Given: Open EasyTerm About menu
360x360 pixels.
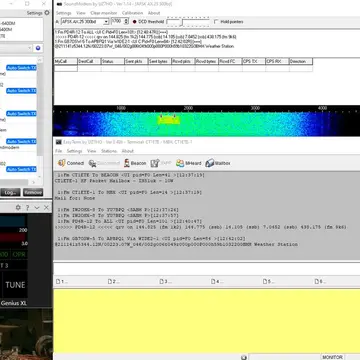Looking at the screenshot, I should 128,151.
